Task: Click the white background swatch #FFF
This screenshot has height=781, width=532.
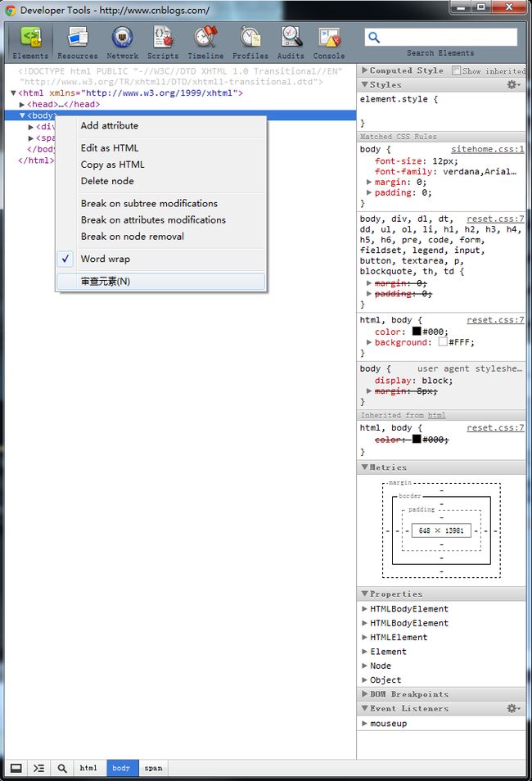Action: pos(442,341)
